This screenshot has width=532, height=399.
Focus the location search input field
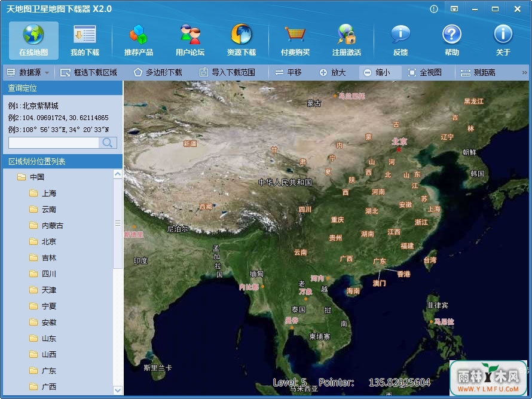54,143
